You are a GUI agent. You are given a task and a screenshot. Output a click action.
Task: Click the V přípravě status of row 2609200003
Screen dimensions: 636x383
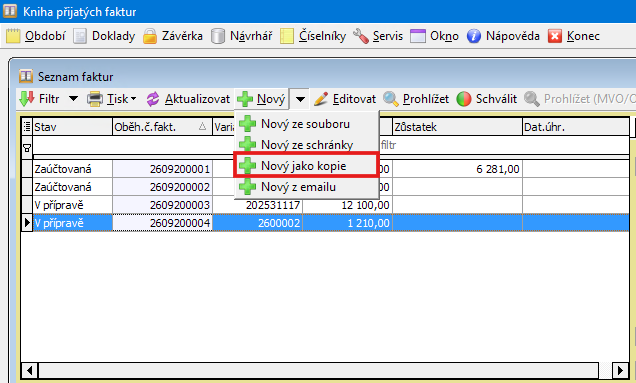click(59, 205)
